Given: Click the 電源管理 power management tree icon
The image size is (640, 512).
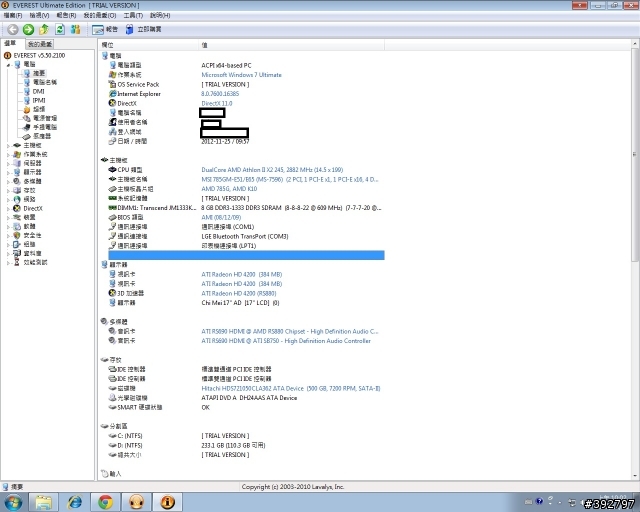Looking at the screenshot, I should tap(27, 118).
